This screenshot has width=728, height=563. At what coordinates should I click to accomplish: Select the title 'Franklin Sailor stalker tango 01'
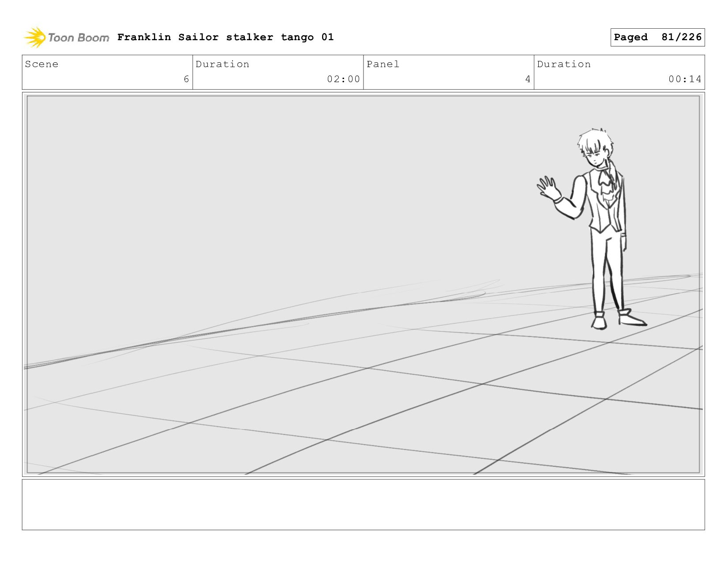[x=225, y=37]
